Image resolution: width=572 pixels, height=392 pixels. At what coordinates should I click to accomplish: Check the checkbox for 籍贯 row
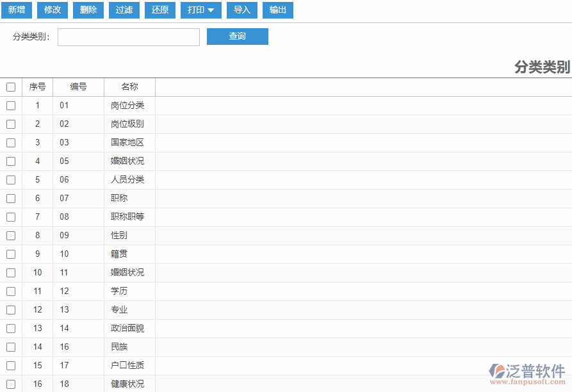pos(11,254)
